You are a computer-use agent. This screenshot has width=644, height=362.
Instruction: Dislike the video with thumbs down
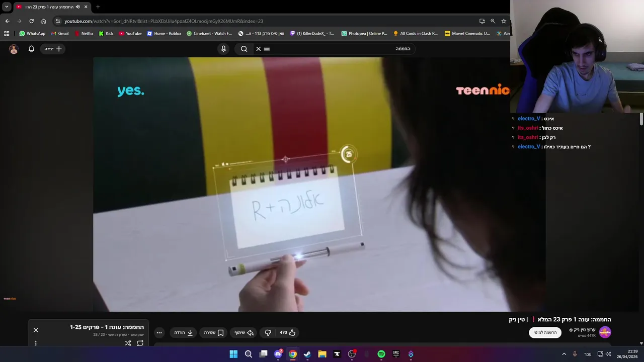coord(268,332)
